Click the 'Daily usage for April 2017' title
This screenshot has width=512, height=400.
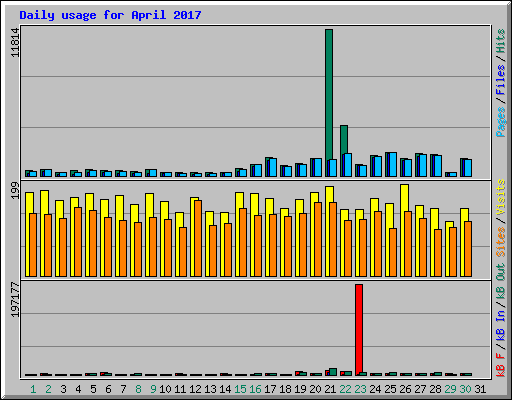click(110, 15)
